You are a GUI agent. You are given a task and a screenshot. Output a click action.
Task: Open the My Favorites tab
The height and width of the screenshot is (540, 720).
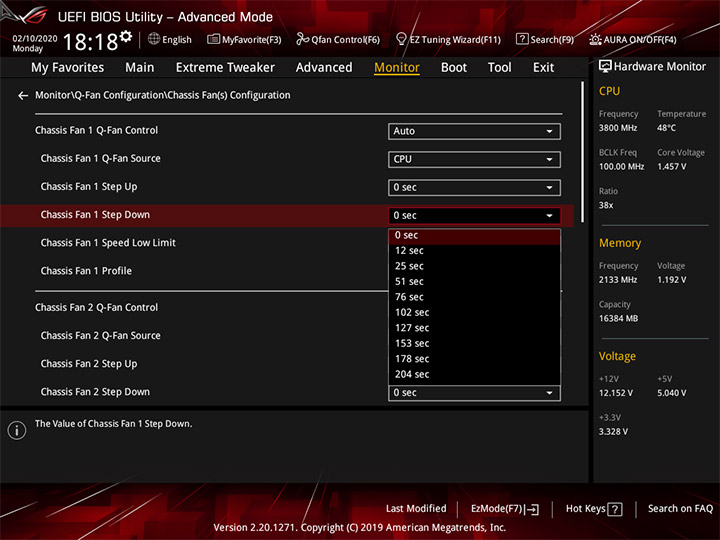coord(68,68)
